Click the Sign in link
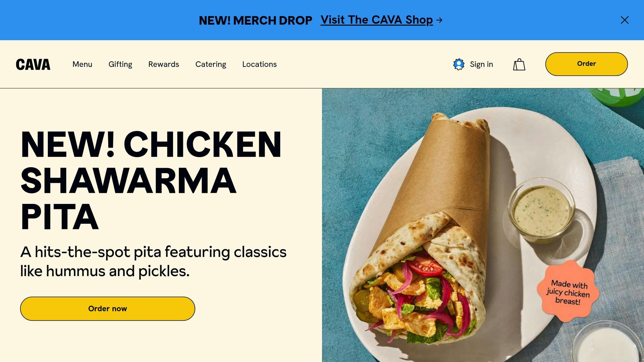Screen dimensions: 644x362 tap(481, 64)
